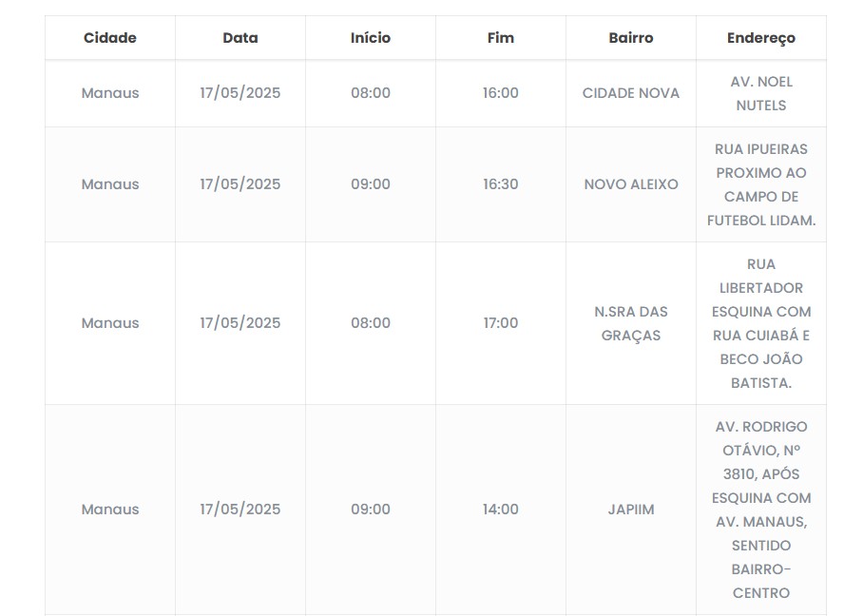Click the Cidade column header
The width and height of the screenshot is (844, 616).
point(110,38)
